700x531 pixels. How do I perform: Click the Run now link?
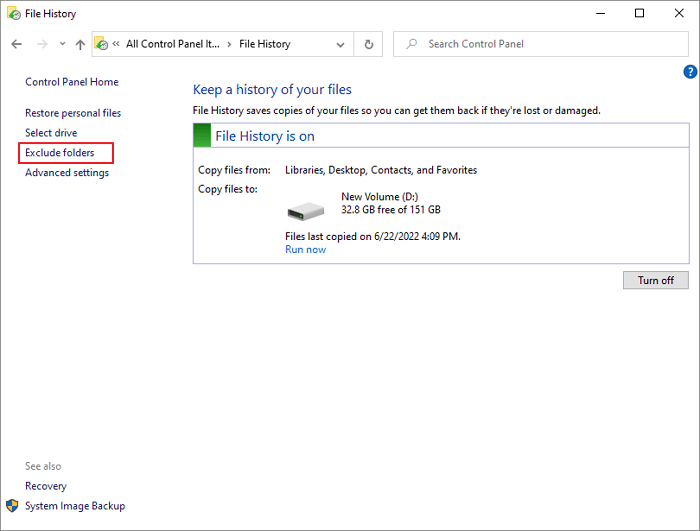click(x=305, y=250)
